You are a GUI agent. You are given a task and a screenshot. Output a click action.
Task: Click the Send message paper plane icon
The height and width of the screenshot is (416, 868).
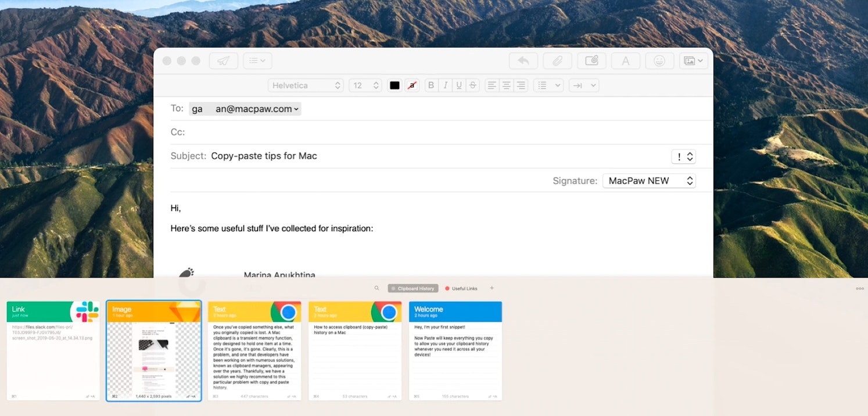coord(224,60)
